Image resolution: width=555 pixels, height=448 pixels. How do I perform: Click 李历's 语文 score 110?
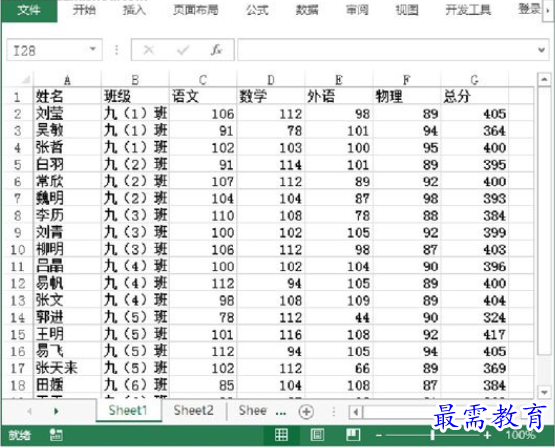pyautogui.click(x=203, y=215)
